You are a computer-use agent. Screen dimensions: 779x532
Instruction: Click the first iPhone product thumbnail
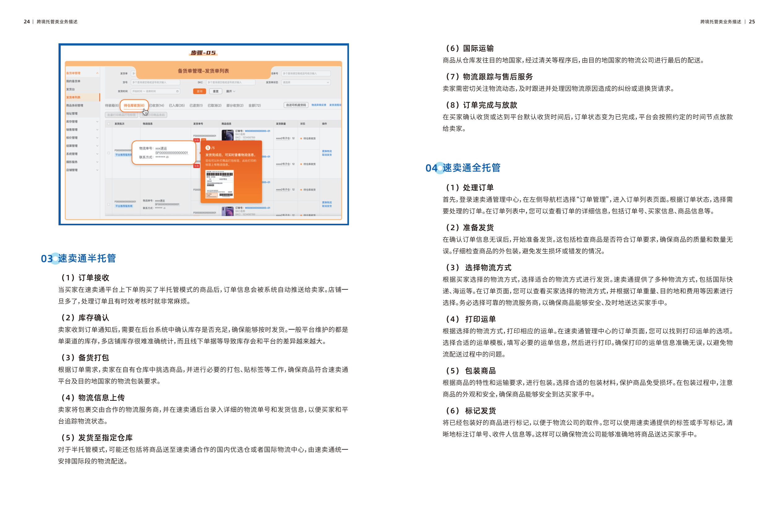[x=228, y=135]
